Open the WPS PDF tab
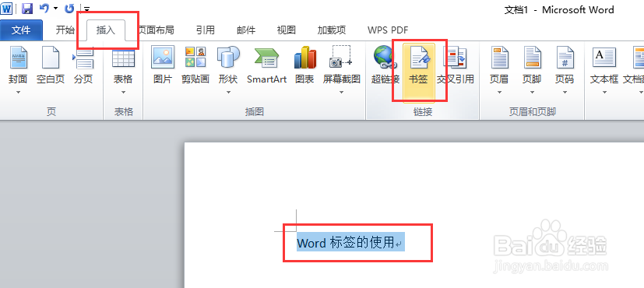The image size is (644, 288). (388, 30)
